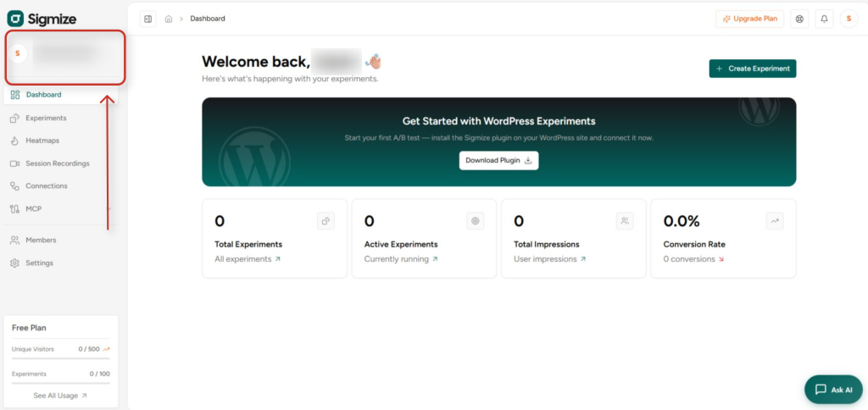Select Dashboard in the sidebar
868x410 pixels.
point(61,95)
